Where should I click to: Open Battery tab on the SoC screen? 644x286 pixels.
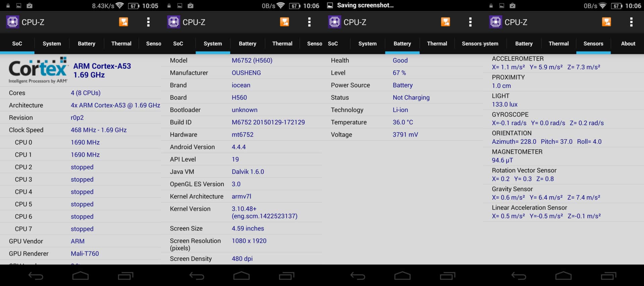pos(87,44)
